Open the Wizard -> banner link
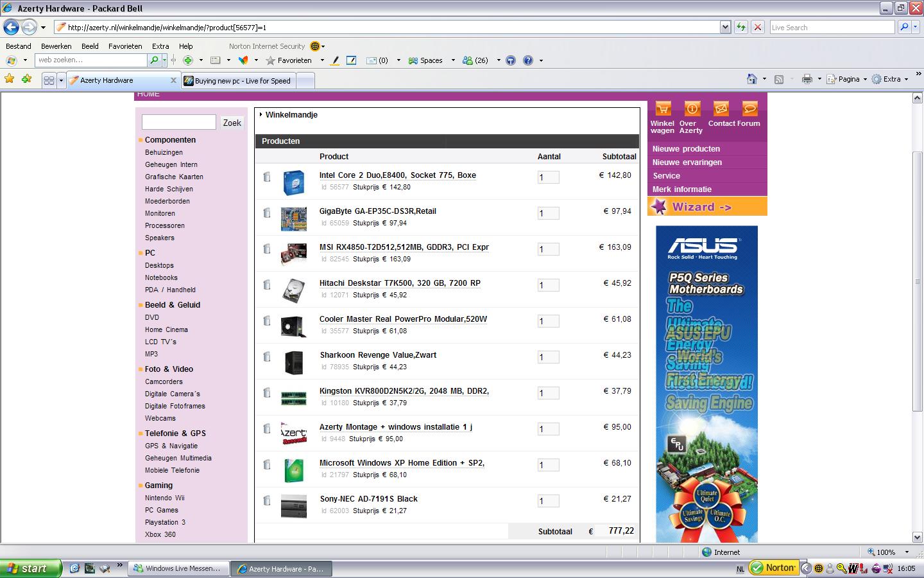 tap(707, 207)
